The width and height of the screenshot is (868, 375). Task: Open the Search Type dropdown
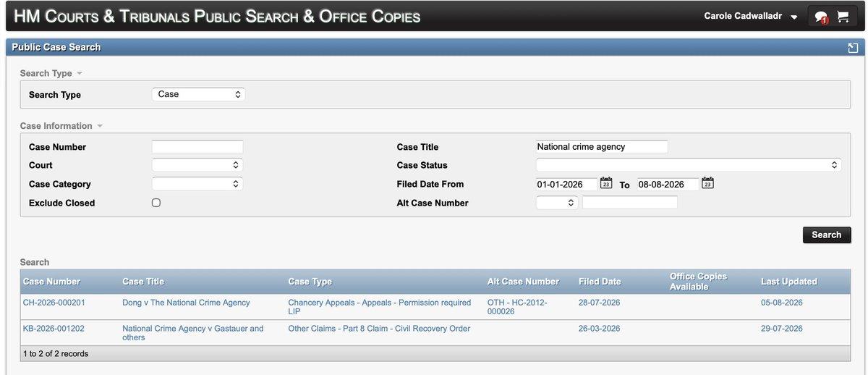(x=198, y=94)
